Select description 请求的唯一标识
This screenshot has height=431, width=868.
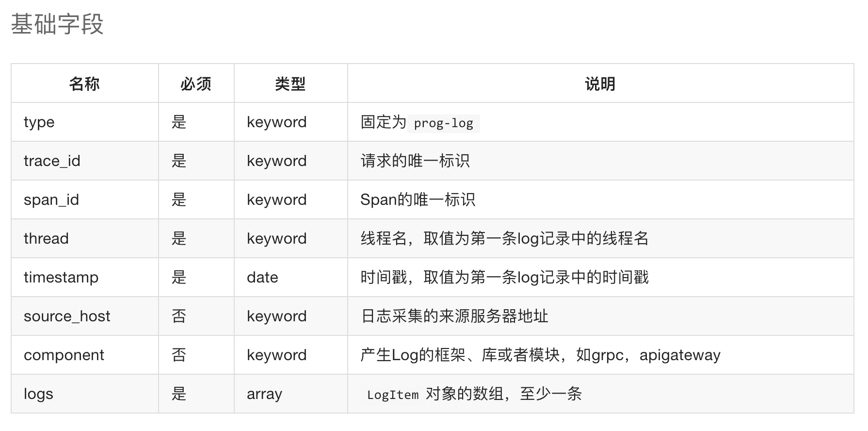pos(415,161)
